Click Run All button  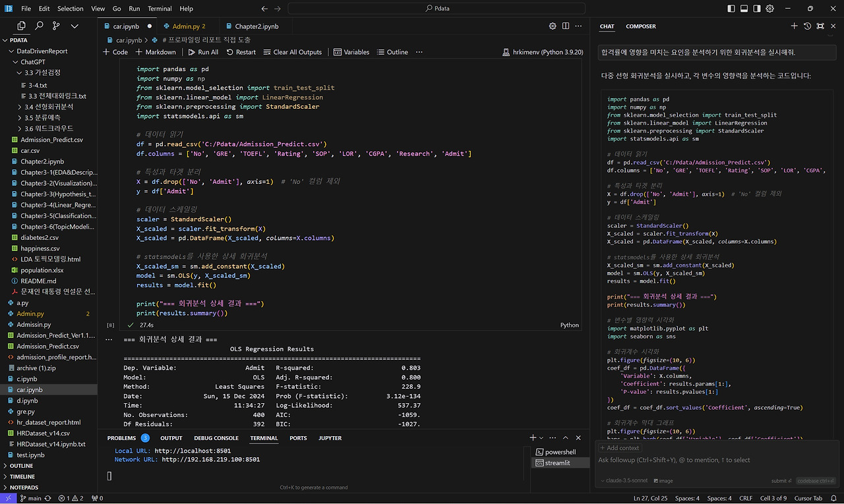(203, 52)
